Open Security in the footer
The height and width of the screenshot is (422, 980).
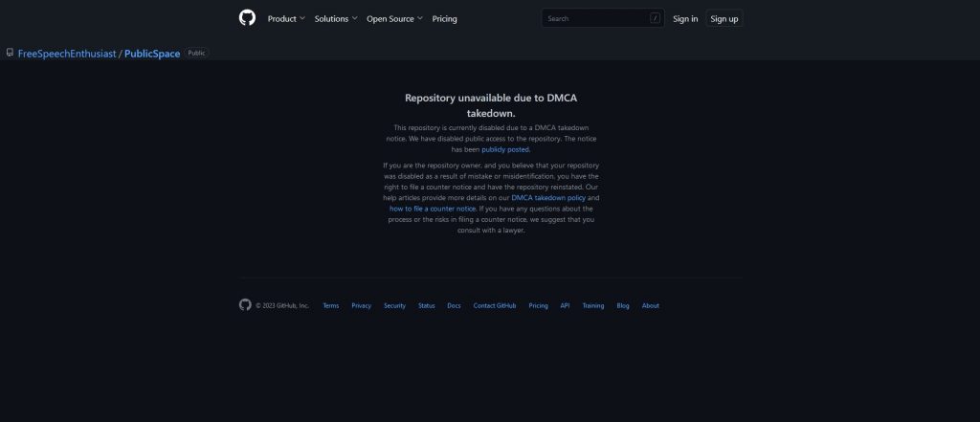pos(394,305)
